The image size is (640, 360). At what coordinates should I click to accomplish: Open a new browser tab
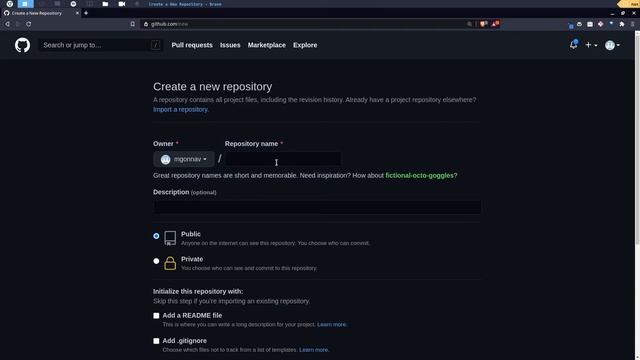pos(86,13)
